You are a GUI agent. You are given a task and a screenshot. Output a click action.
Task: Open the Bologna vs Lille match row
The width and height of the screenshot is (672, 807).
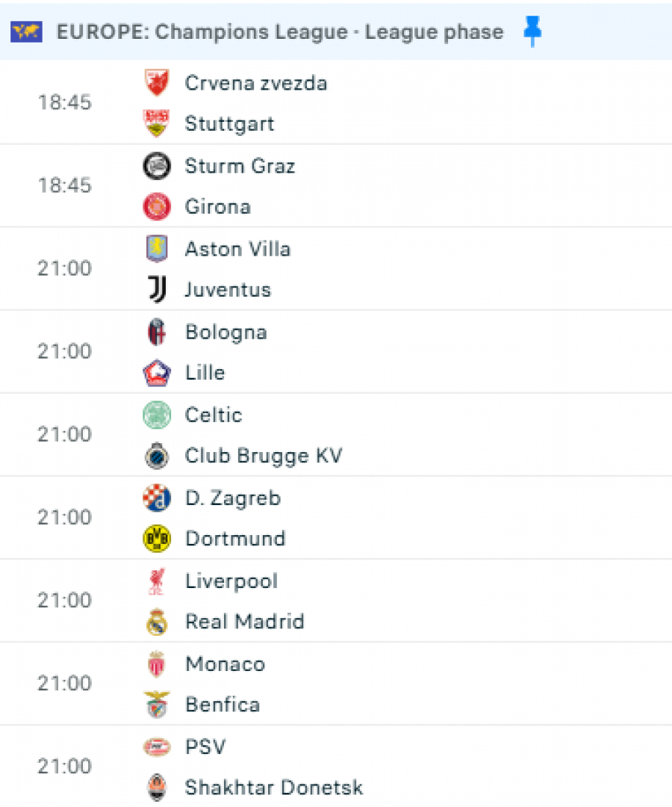(336, 352)
